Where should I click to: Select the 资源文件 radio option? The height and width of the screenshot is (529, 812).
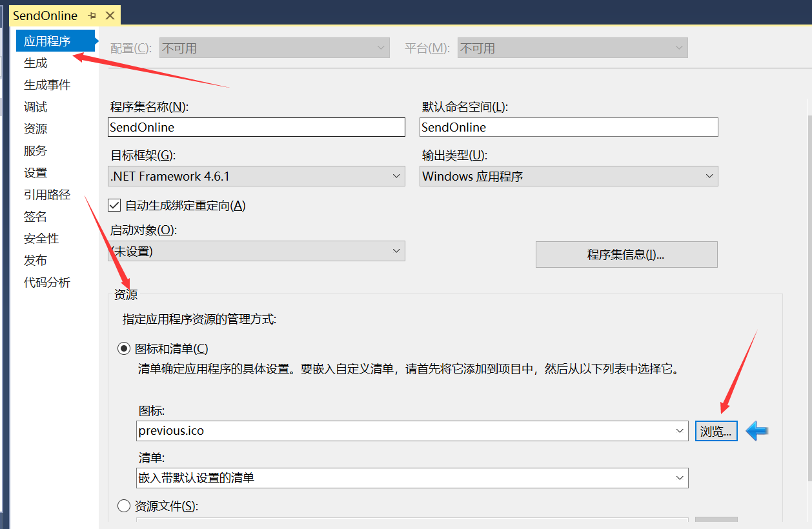click(123, 506)
